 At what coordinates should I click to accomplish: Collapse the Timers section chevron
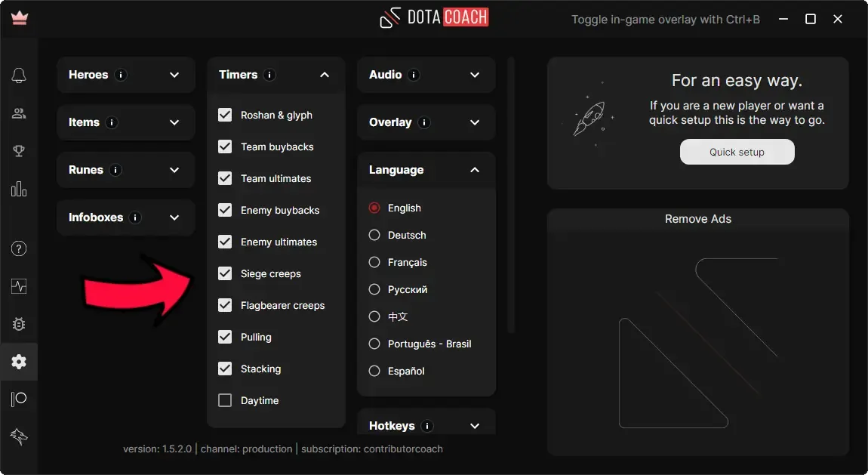(325, 75)
